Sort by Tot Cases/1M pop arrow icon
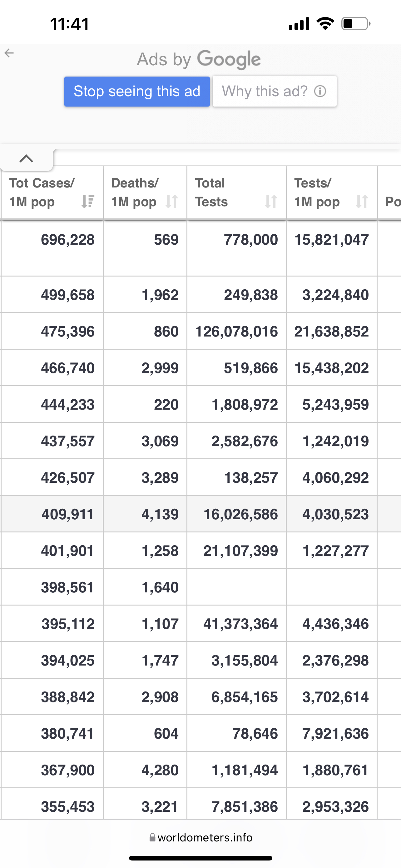Image resolution: width=401 pixels, height=868 pixels. [x=88, y=202]
